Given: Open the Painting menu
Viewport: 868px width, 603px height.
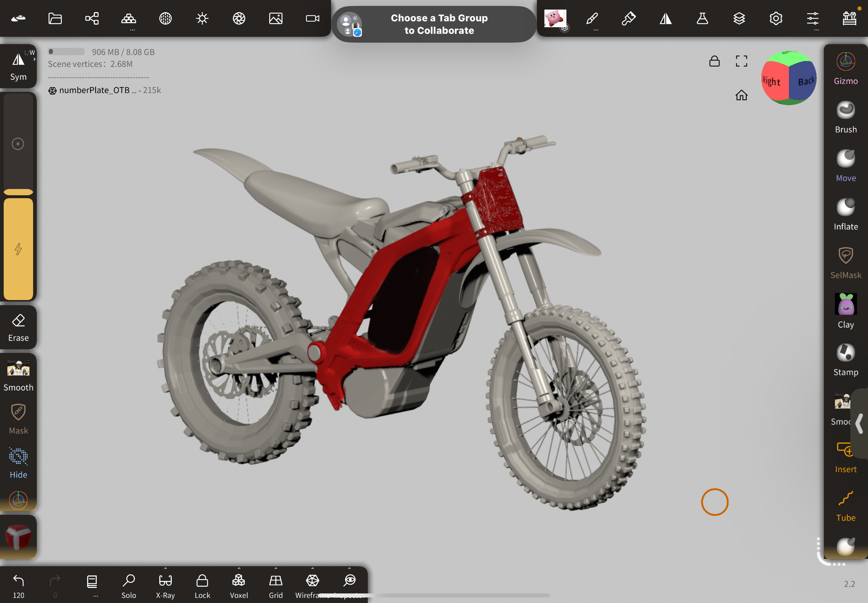Looking at the screenshot, I should coord(629,18).
